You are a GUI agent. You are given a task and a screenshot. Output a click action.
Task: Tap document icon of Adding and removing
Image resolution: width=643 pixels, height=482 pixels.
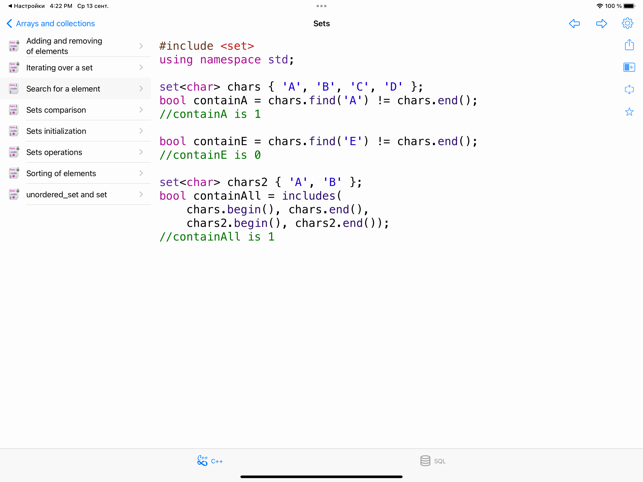pos(14,46)
